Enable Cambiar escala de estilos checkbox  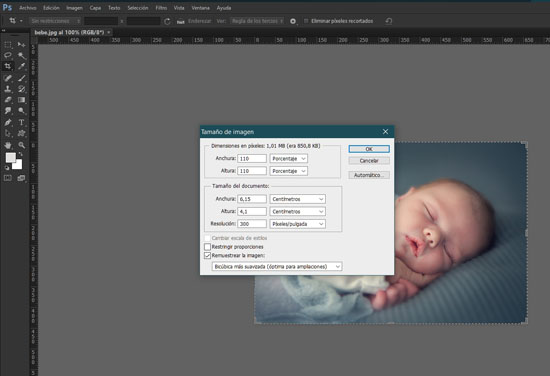coord(207,238)
